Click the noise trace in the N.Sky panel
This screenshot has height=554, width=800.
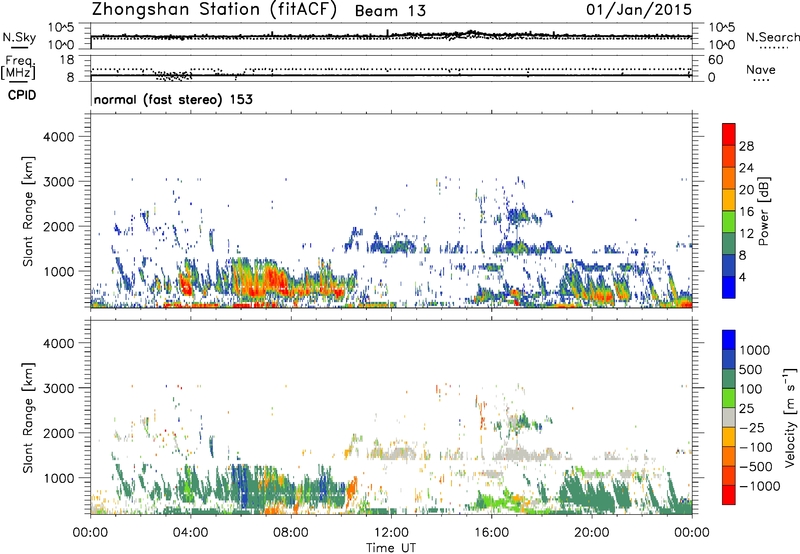pyautogui.click(x=391, y=36)
